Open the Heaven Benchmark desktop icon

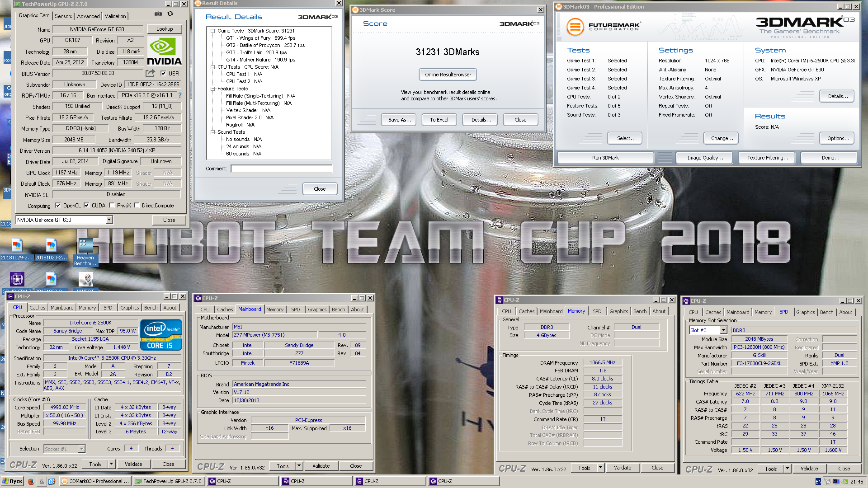pyautogui.click(x=85, y=252)
